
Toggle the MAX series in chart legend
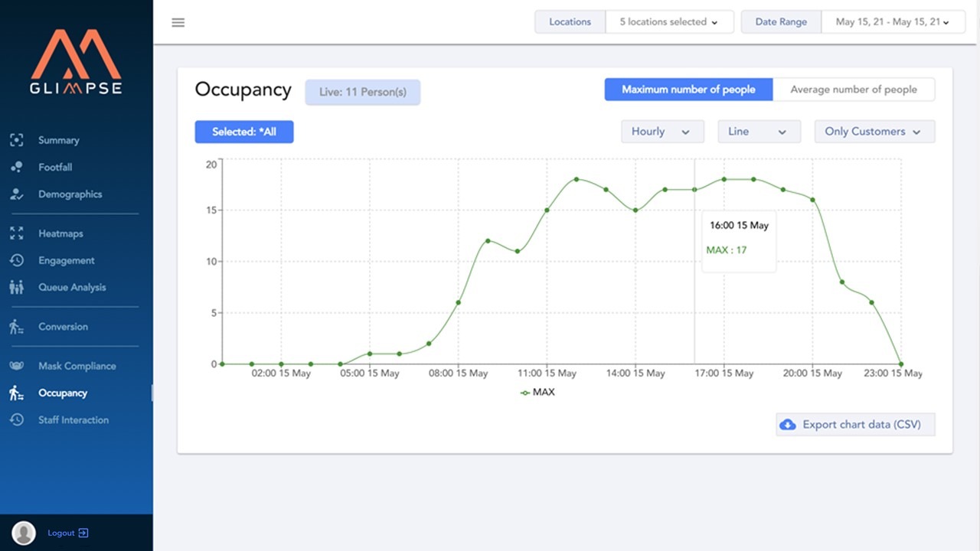(538, 392)
